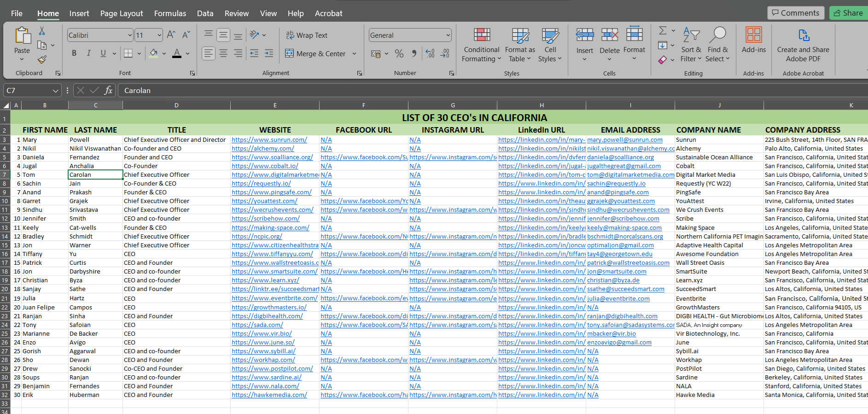Toggle horizontal Center alignment
The image size is (868, 414).
pos(223,53)
